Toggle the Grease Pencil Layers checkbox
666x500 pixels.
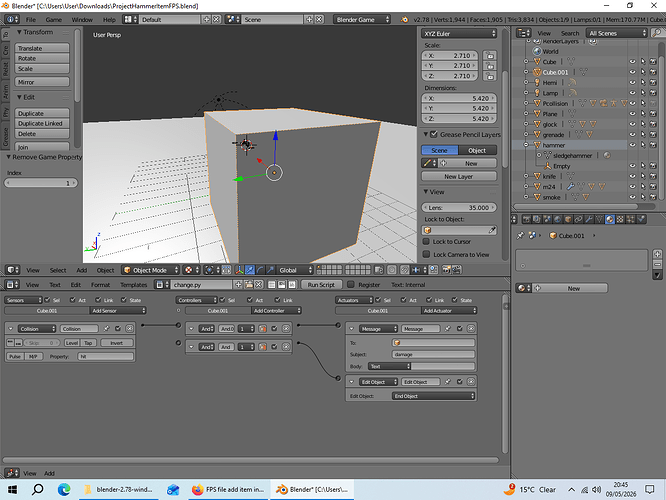(x=434, y=134)
